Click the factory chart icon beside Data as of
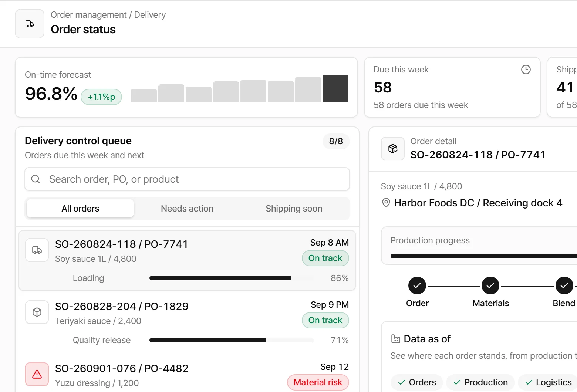Viewport: 577px width, 392px height. click(x=395, y=339)
